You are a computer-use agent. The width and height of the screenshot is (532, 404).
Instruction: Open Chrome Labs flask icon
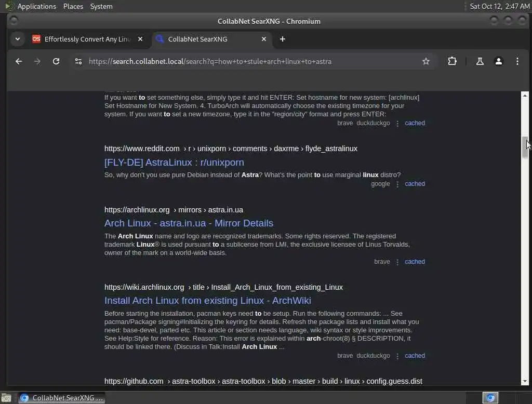pyautogui.click(x=480, y=61)
